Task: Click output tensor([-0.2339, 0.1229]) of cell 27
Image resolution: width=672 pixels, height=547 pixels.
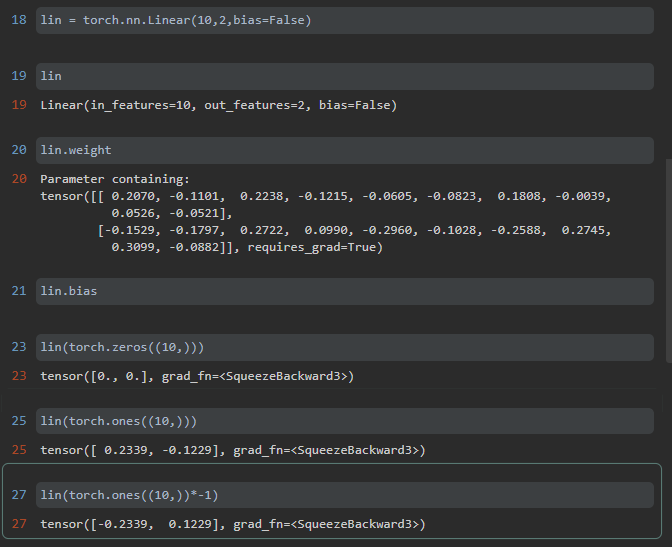Action: (233, 524)
